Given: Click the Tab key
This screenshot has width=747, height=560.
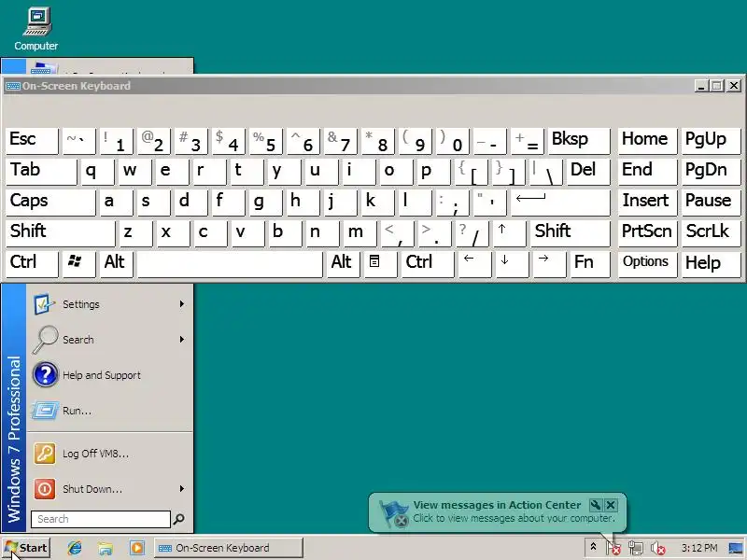Looking at the screenshot, I should (41, 172).
